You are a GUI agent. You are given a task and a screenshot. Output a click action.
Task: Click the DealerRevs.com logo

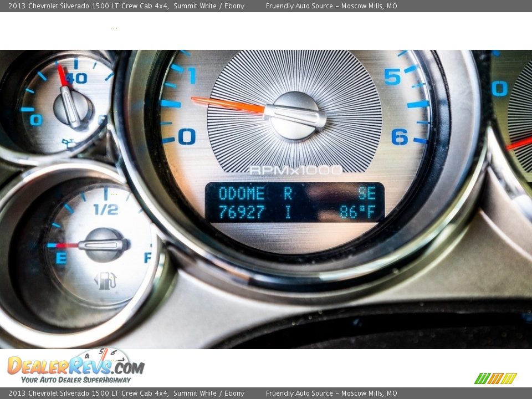tap(76, 366)
